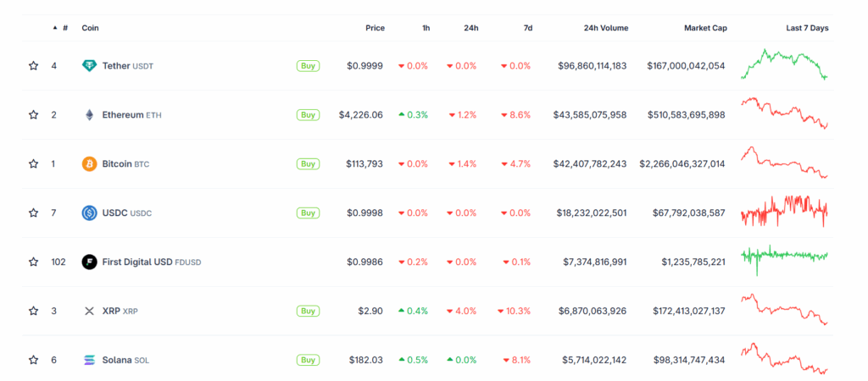This screenshot has width=868, height=381.
Task: Click the Solana logo icon
Action: tap(89, 360)
